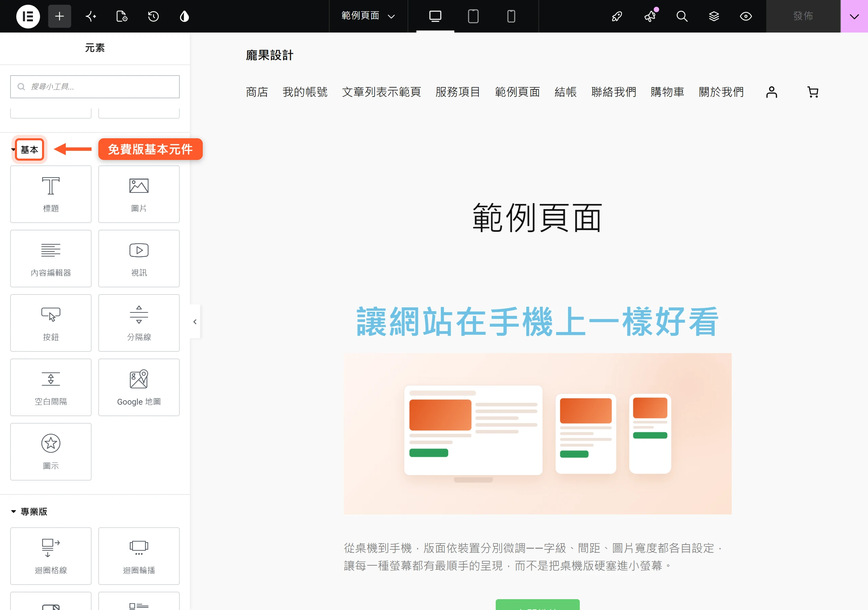Select the 圖示 icon widget

click(51, 452)
